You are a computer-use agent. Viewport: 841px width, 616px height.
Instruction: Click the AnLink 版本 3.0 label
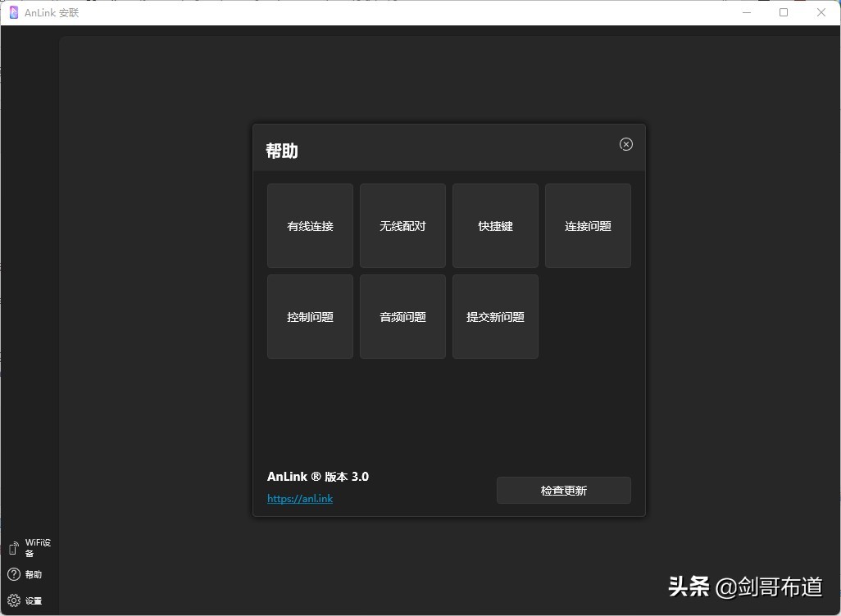click(x=317, y=476)
